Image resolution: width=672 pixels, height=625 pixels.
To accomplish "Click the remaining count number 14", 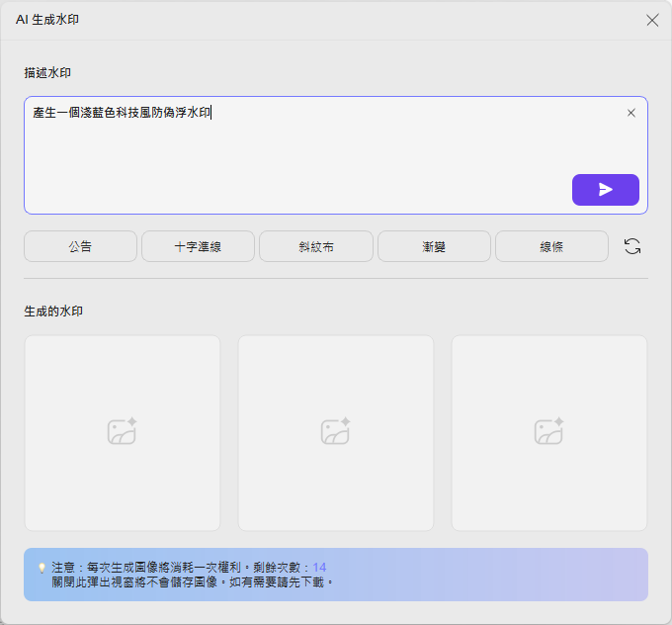I will coord(319,568).
